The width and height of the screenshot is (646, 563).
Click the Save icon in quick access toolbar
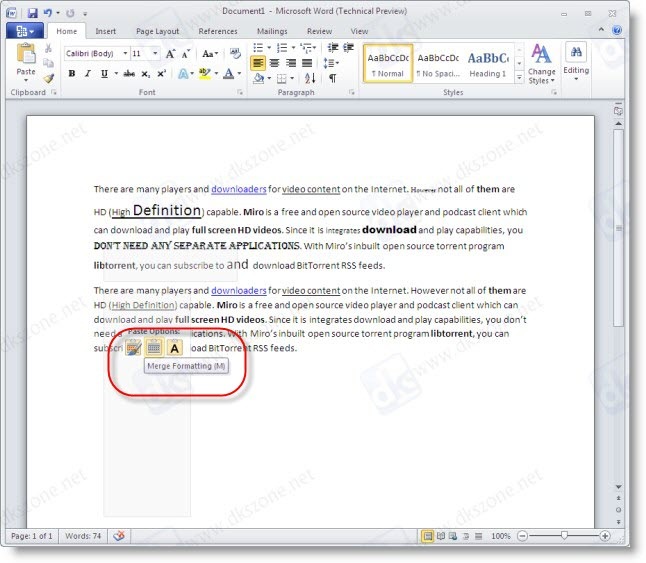pos(33,13)
